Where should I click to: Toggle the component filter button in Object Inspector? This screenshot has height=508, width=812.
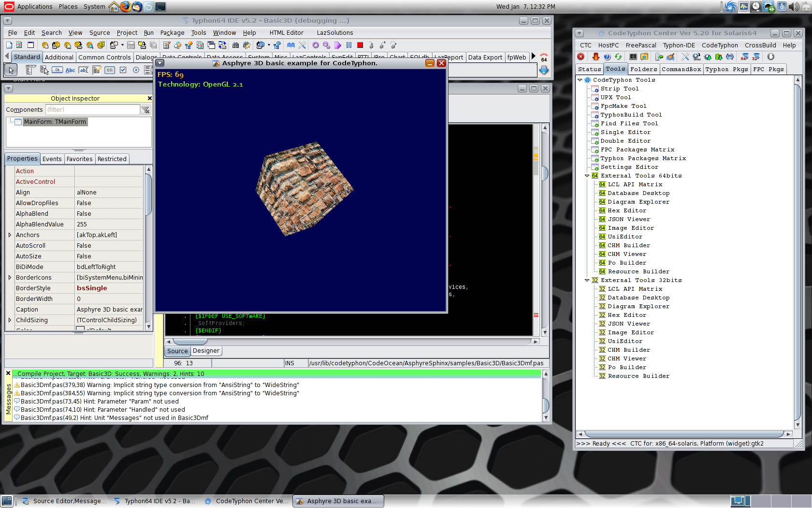(x=145, y=110)
